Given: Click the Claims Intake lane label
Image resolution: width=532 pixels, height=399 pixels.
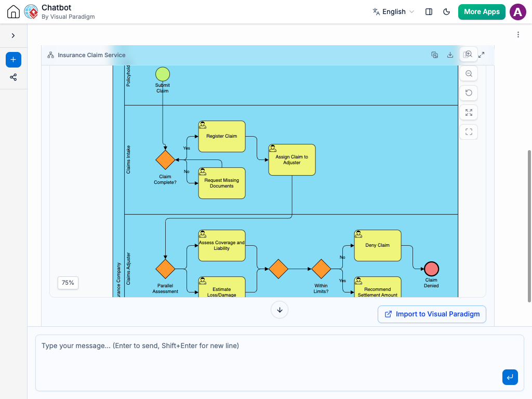Looking at the screenshot, I should click(x=128, y=160).
